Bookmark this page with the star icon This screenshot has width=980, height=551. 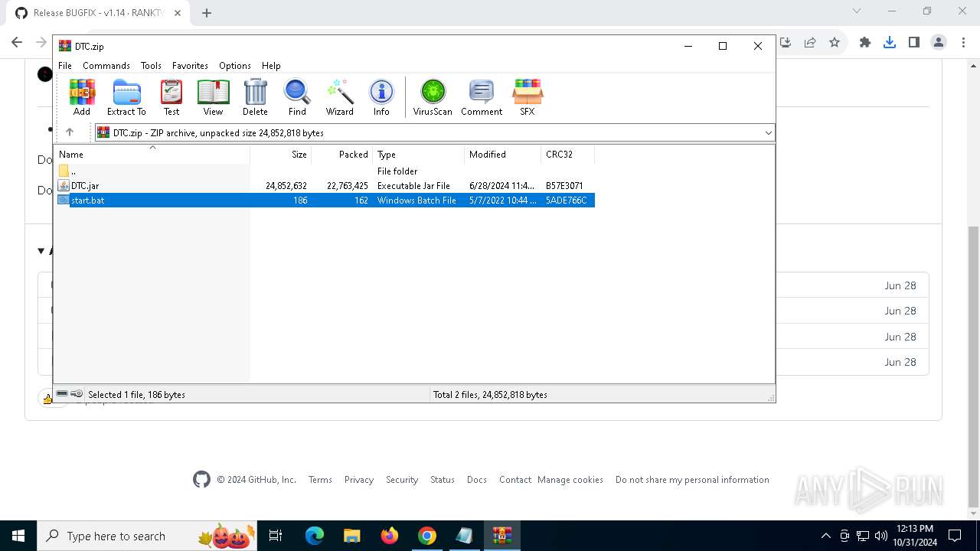coord(835,42)
